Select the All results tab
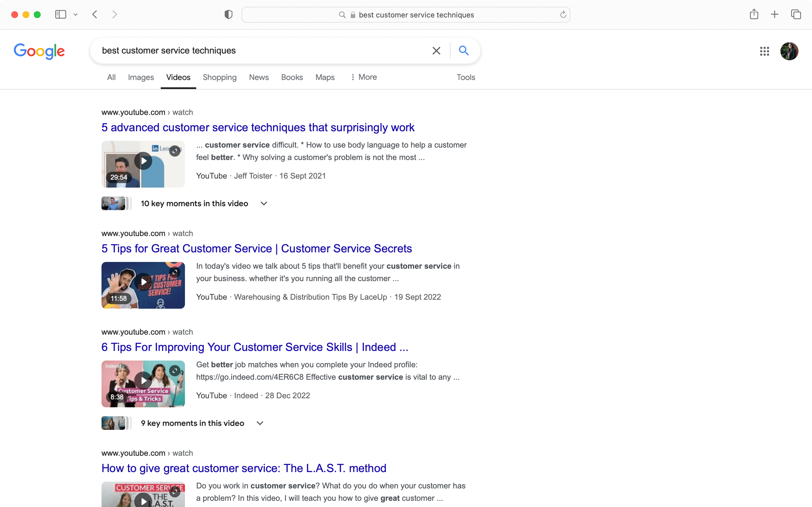 tap(111, 77)
